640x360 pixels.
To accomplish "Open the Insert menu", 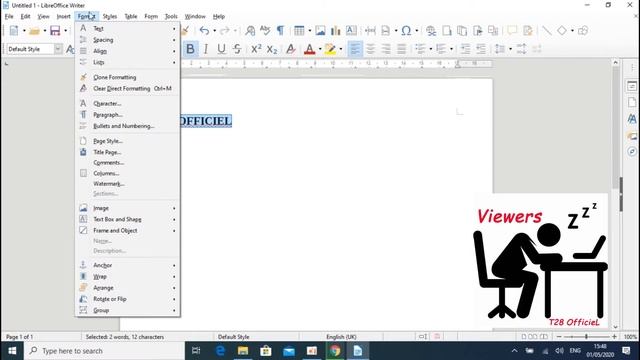I will (x=63, y=16).
